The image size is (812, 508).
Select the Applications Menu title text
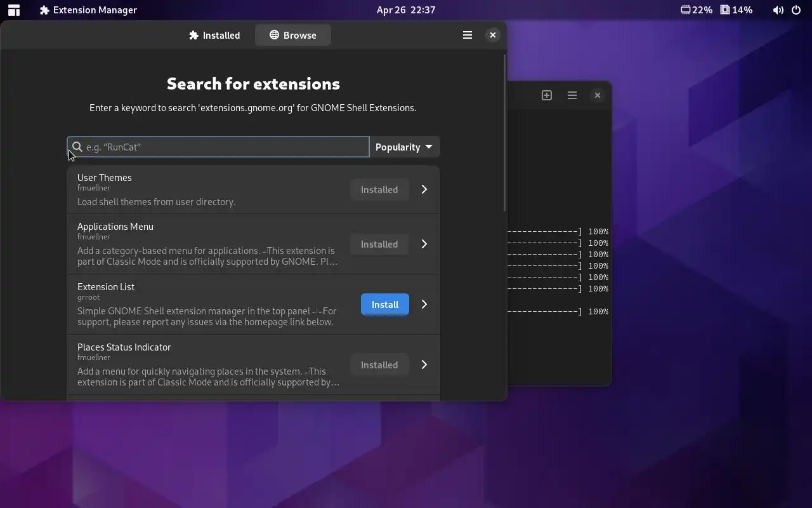pos(115,226)
